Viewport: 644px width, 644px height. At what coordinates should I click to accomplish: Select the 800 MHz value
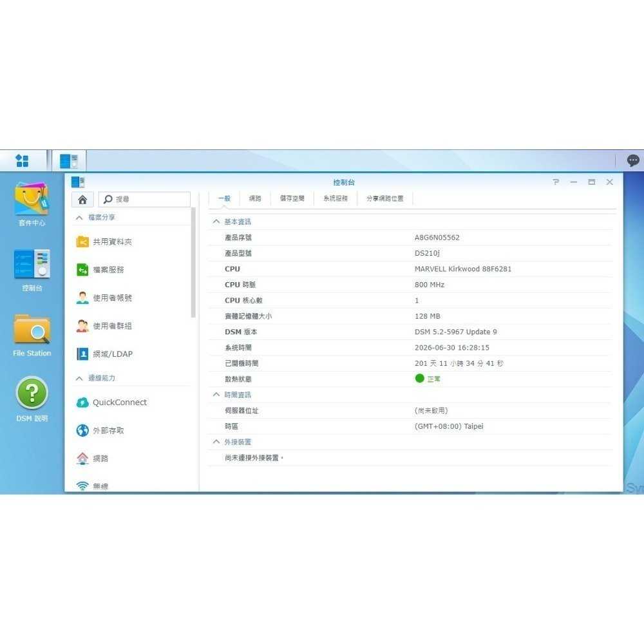click(x=430, y=285)
